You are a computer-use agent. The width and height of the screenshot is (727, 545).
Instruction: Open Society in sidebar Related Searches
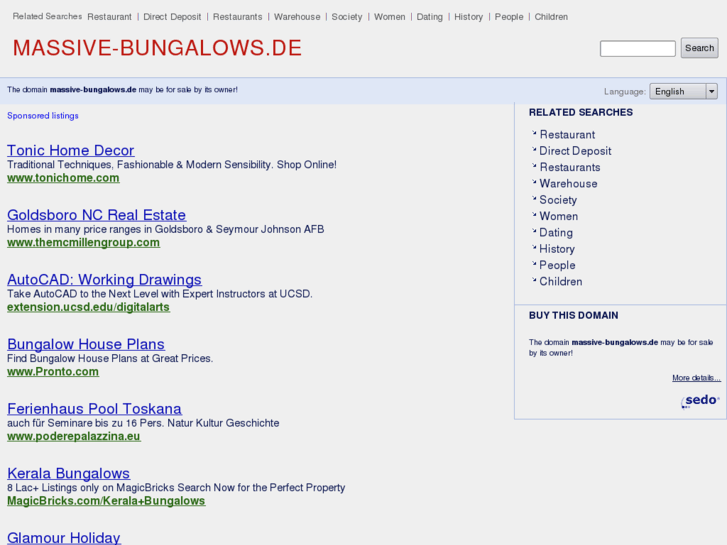click(558, 200)
